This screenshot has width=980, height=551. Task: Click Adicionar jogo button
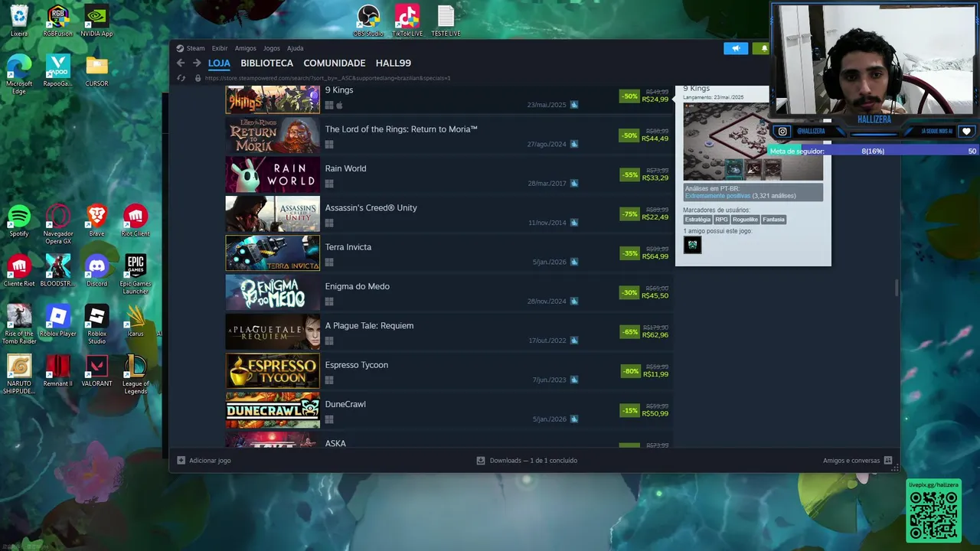204,460
